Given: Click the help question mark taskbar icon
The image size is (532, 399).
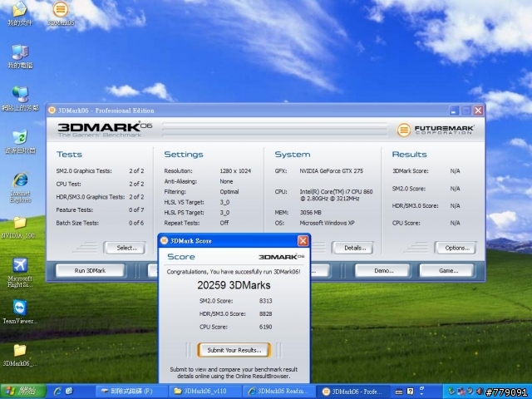Looking at the screenshot, I should pos(410,392).
